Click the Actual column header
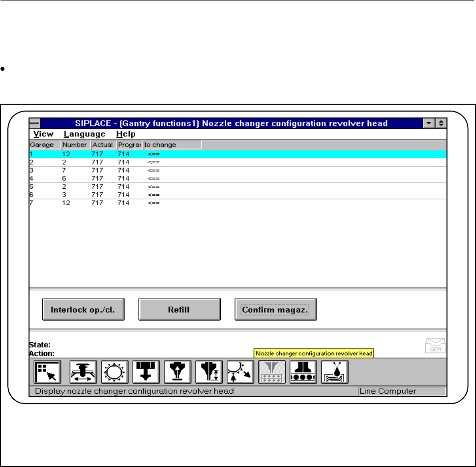 [x=104, y=145]
